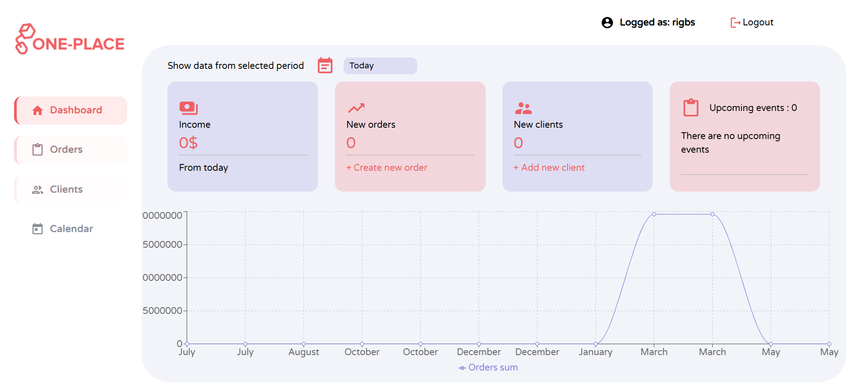Click the Logout arrow icon
868x390 pixels.
coord(735,23)
